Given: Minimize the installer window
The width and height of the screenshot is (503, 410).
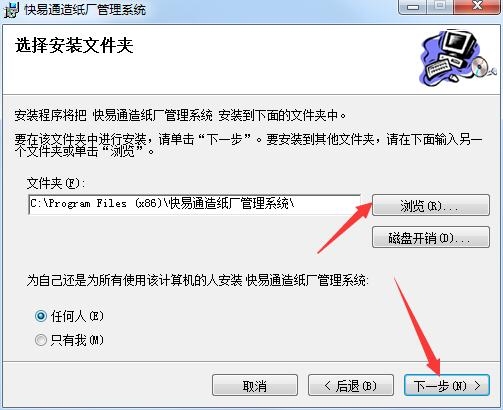Looking at the screenshot, I should [413, 7].
